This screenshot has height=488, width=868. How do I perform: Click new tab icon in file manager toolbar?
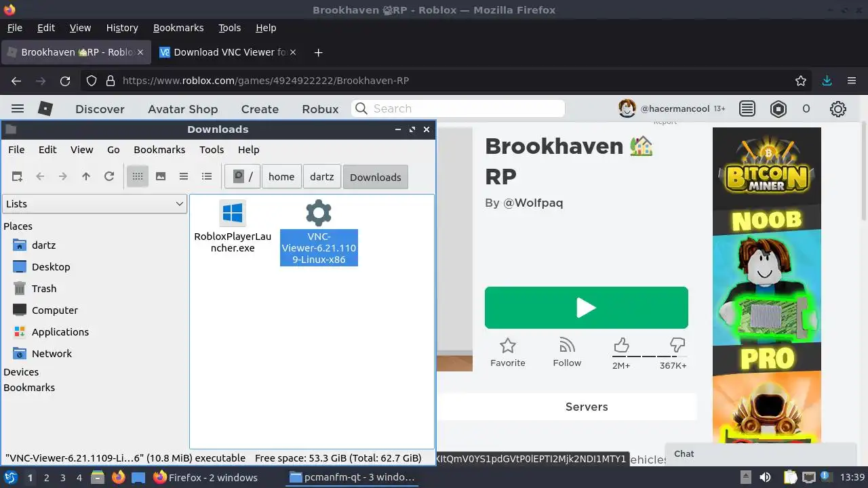pos(18,176)
